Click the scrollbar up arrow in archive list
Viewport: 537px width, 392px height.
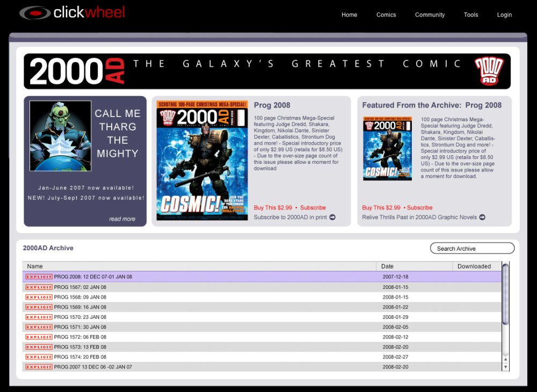[505, 359]
